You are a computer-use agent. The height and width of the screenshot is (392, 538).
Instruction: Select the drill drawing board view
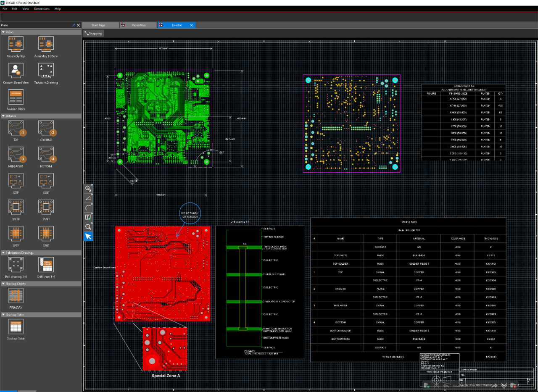(x=352, y=124)
